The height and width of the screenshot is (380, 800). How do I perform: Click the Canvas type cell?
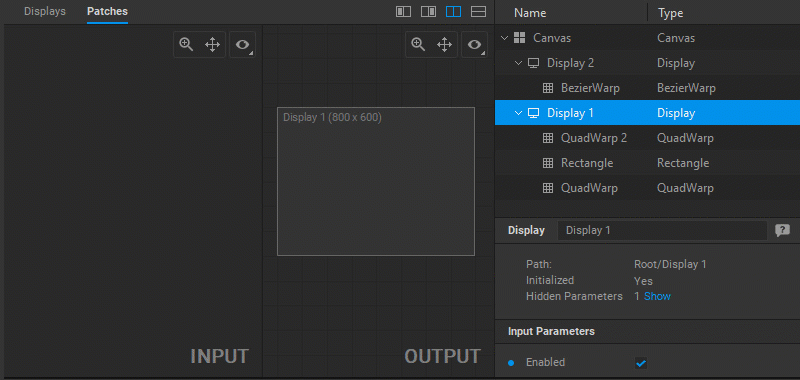pyautogui.click(x=676, y=38)
